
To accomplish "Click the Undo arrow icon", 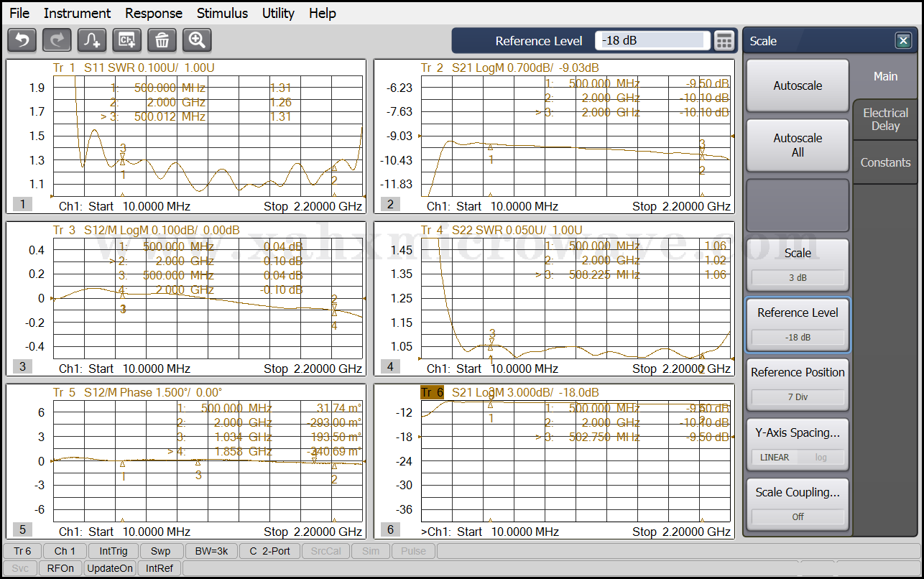I will [x=22, y=40].
